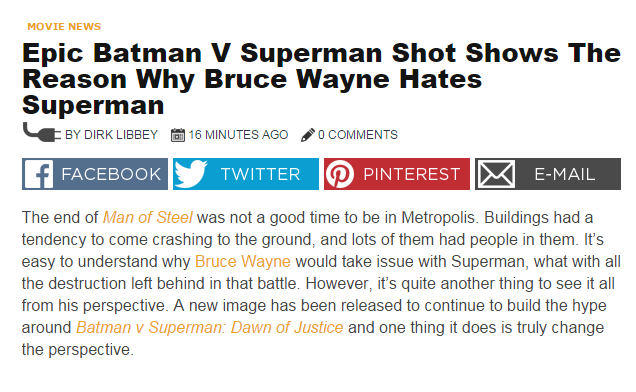Jump to 0 COMMENTS section

358,135
